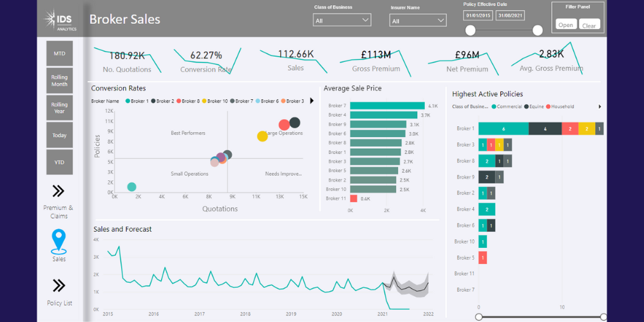This screenshot has height=322, width=644.
Task: Click the teal Broker 1 bubble in scatter chart
Action: pyautogui.click(x=131, y=187)
